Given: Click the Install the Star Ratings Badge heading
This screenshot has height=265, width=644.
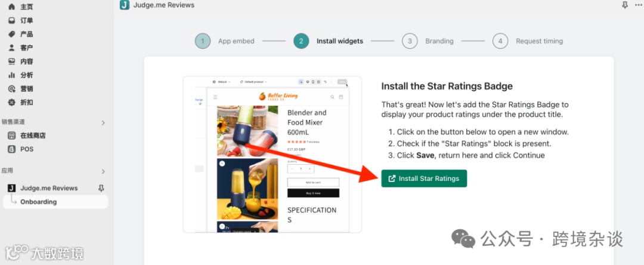Looking at the screenshot, I should pyautogui.click(x=447, y=87).
